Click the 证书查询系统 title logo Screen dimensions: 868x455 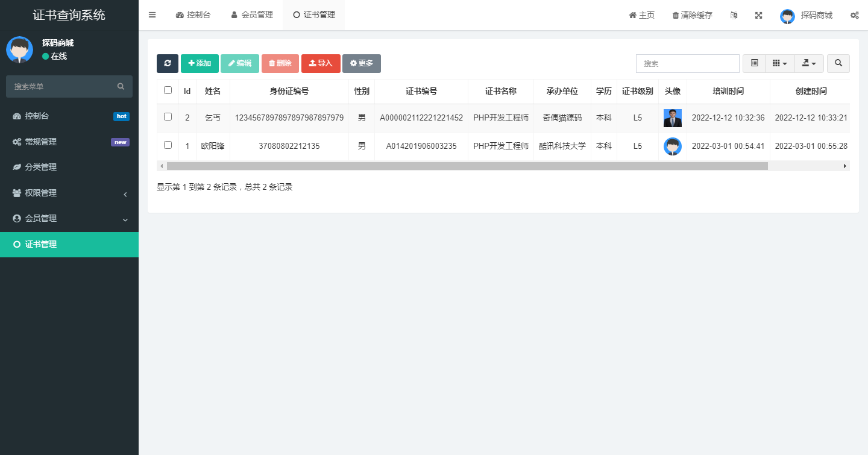[69, 15]
